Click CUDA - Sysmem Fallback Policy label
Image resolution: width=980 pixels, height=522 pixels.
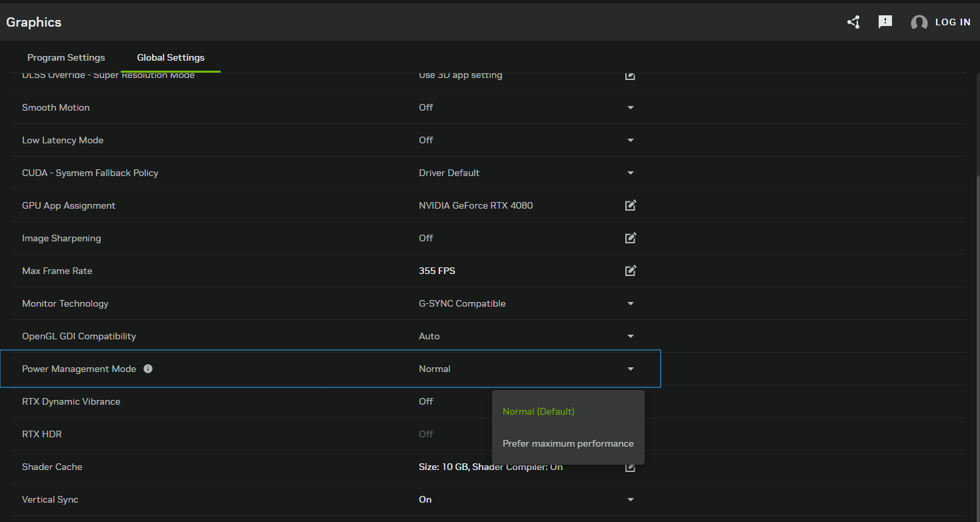90,173
